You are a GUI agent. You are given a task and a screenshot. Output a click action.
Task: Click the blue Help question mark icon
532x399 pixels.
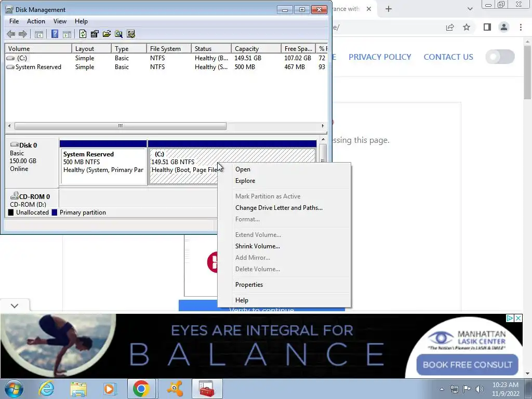(55, 34)
